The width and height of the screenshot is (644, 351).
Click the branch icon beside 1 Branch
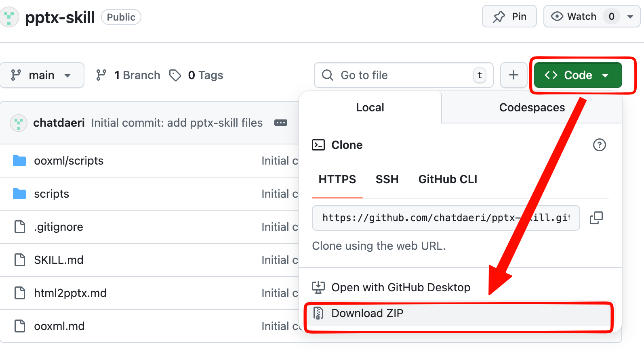tap(101, 75)
